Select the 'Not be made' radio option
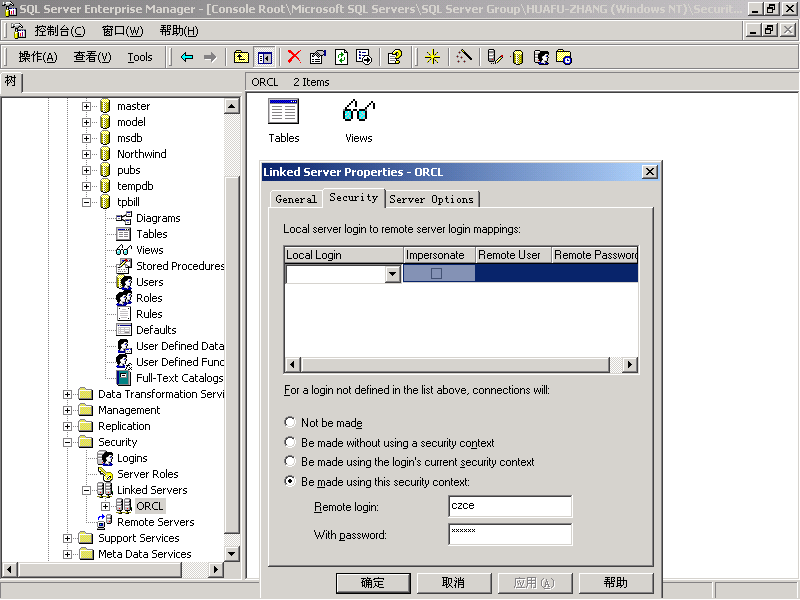 click(x=290, y=423)
